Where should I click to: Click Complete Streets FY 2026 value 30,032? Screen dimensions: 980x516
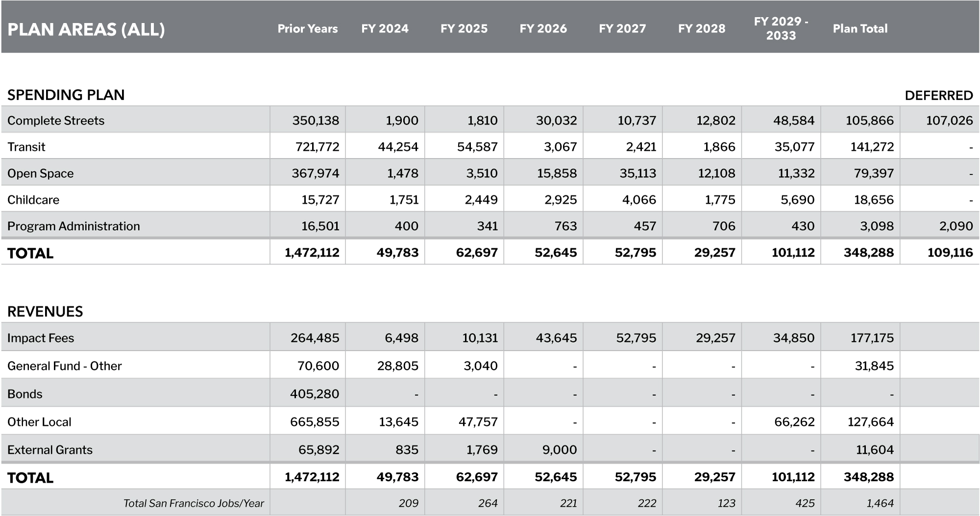click(556, 120)
